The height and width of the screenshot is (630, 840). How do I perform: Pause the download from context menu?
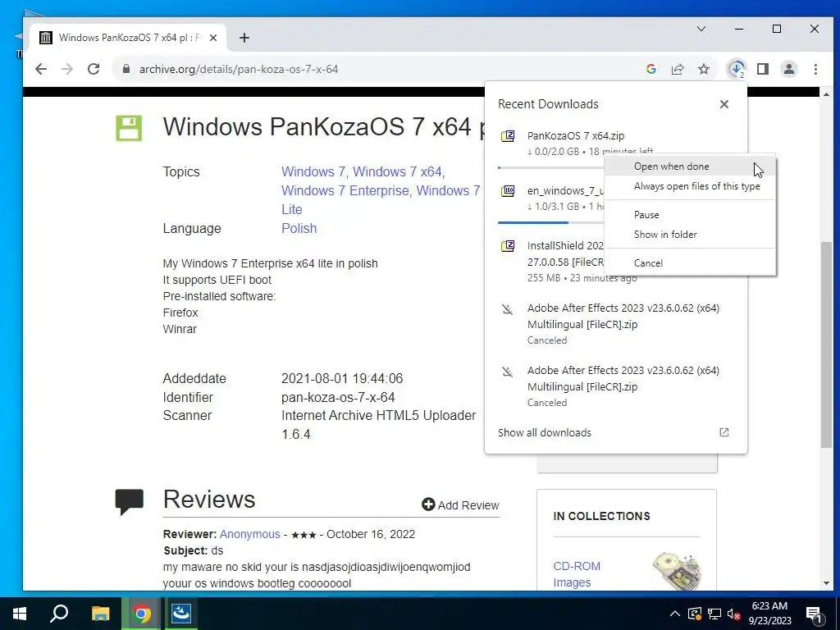[x=690, y=215]
